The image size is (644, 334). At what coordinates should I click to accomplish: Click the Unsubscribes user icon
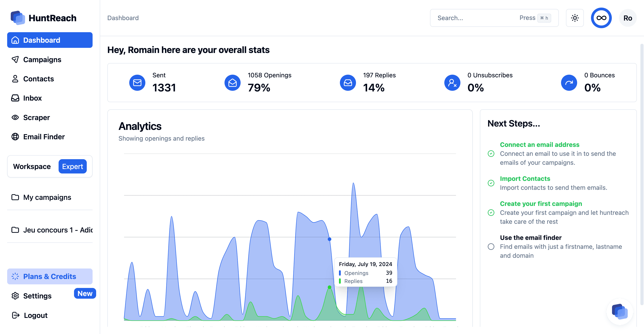[452, 83]
